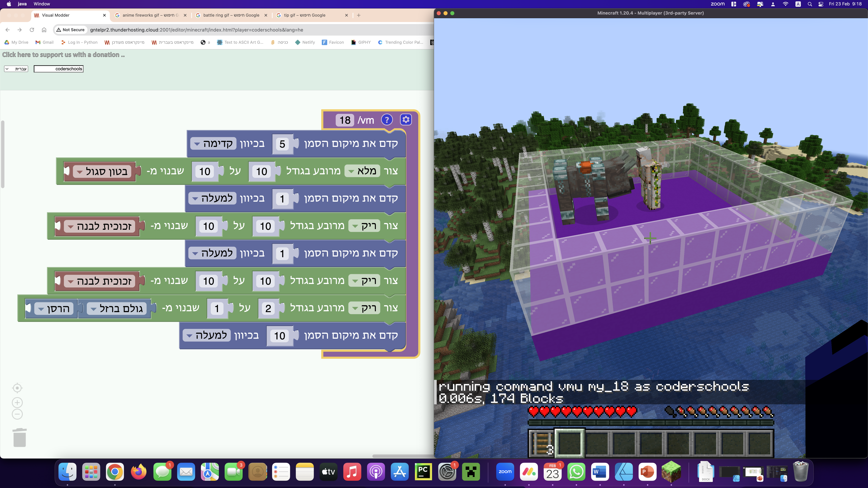The height and width of the screenshot is (488, 868).
Task: Open the ריק dropdown in the 2-by-1 row
Action: 365,308
